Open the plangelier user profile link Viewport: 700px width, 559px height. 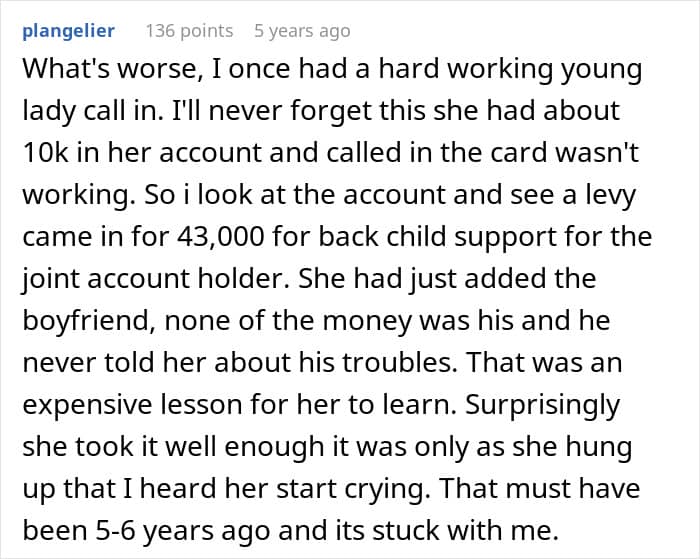tap(68, 31)
